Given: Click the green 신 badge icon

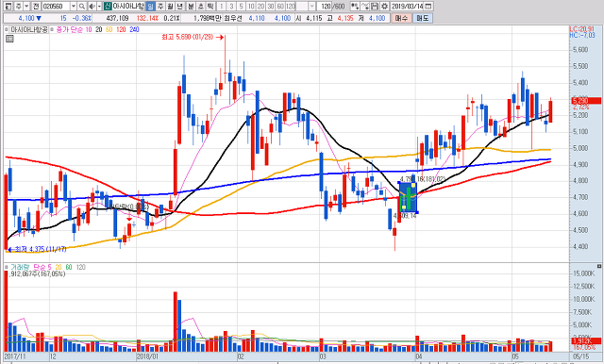Looking at the screenshot, I should pyautogui.click(x=108, y=7).
